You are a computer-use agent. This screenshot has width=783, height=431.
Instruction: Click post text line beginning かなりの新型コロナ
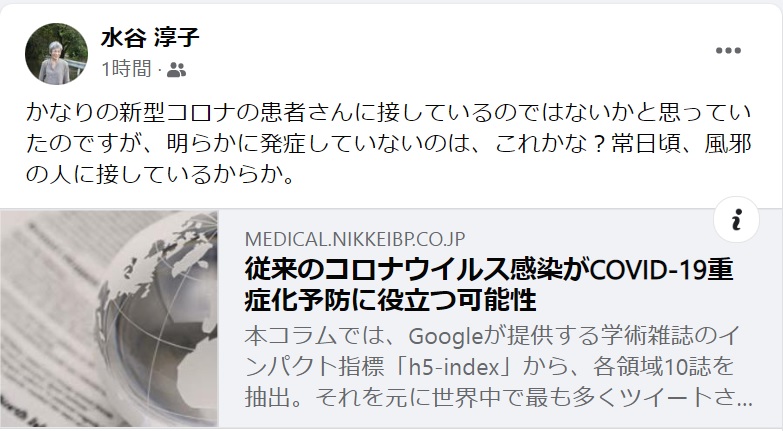[389, 113]
